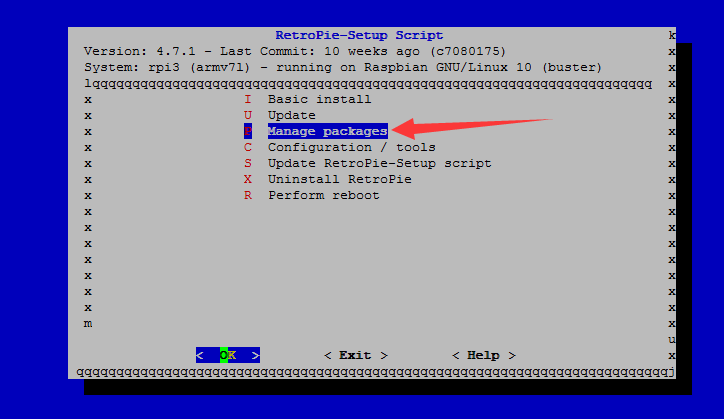This screenshot has height=419, width=724.
Task: Choose the Perform reboot entry
Action: (324, 195)
